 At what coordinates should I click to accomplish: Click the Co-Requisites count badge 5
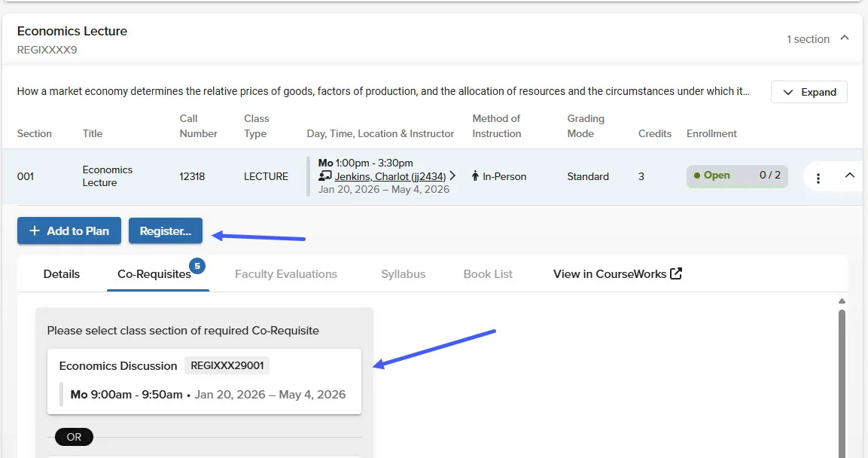197,266
